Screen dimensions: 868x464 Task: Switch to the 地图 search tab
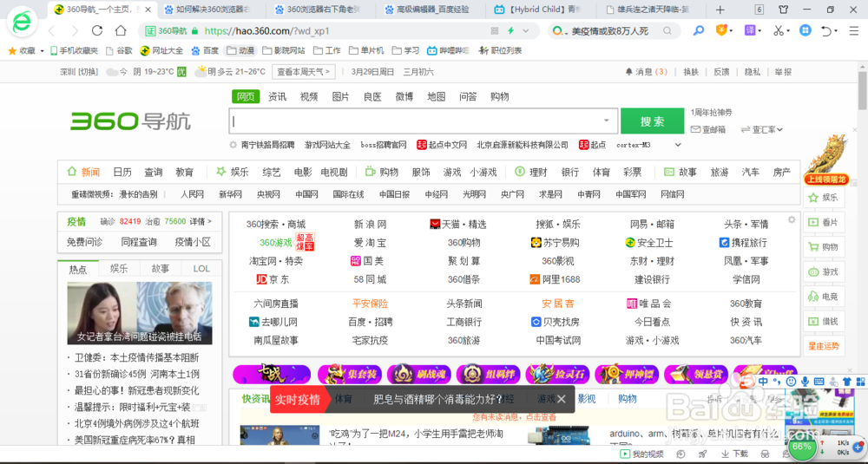(x=437, y=97)
